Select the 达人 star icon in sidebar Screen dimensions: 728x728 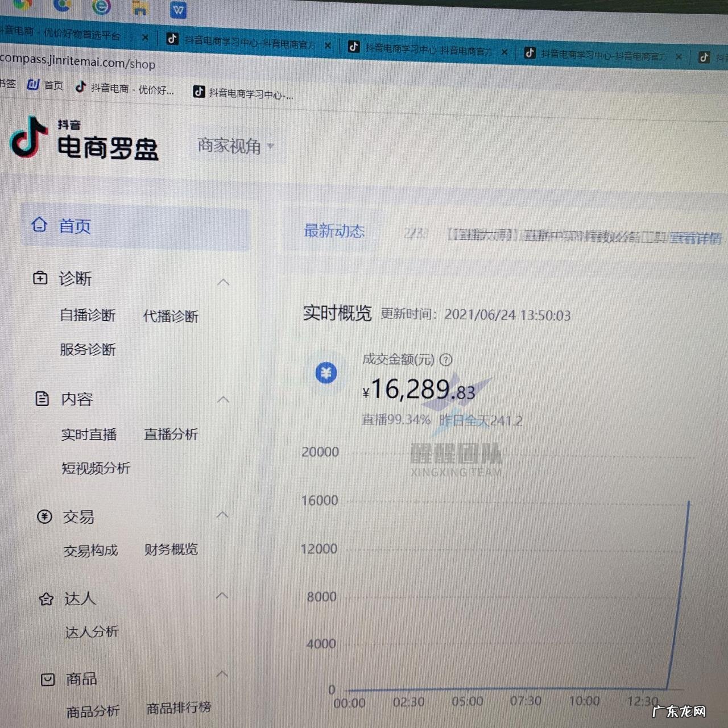[46, 598]
